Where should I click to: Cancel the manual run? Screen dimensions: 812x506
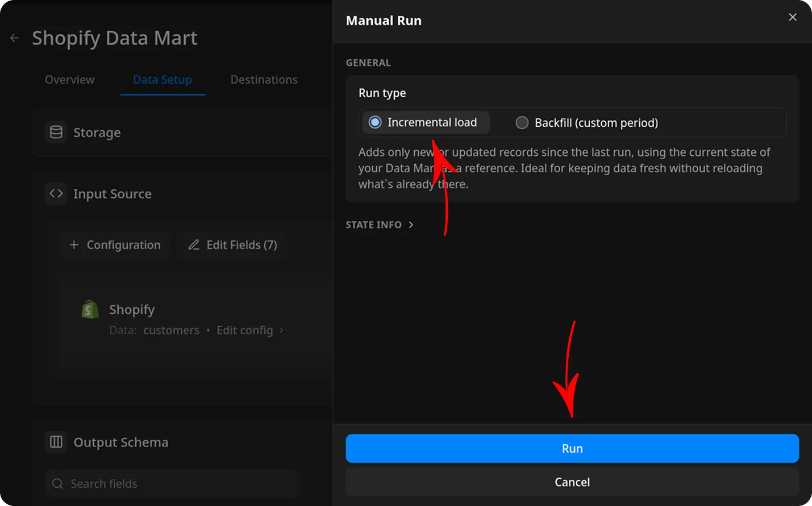[572, 482]
